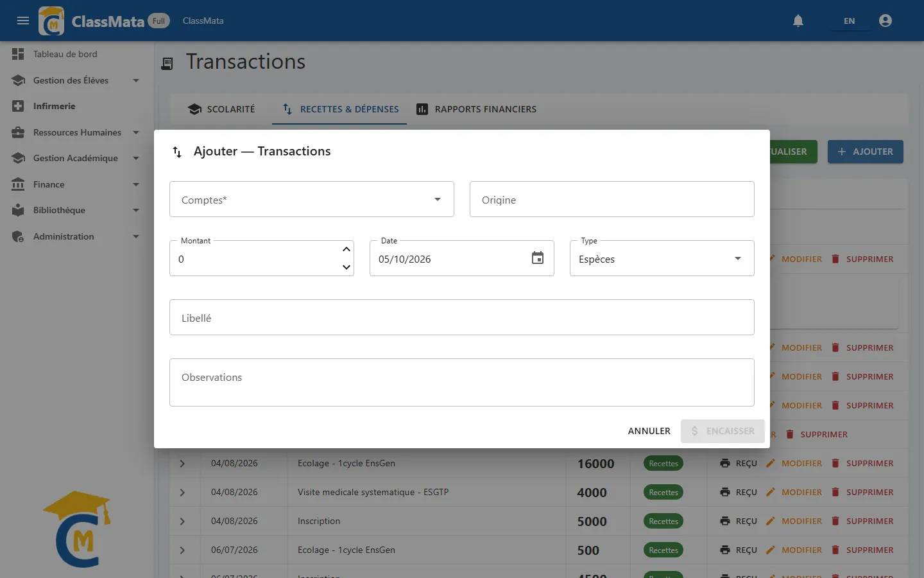The image size is (924, 578).
Task: Expand row Ecolage 1cycle EnsGen 16000
Action: coord(182,464)
